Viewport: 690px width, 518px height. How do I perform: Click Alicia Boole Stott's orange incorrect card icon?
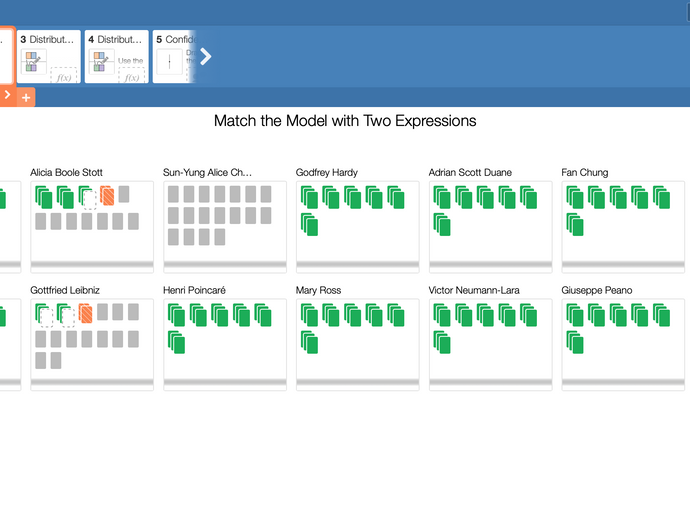(x=107, y=195)
